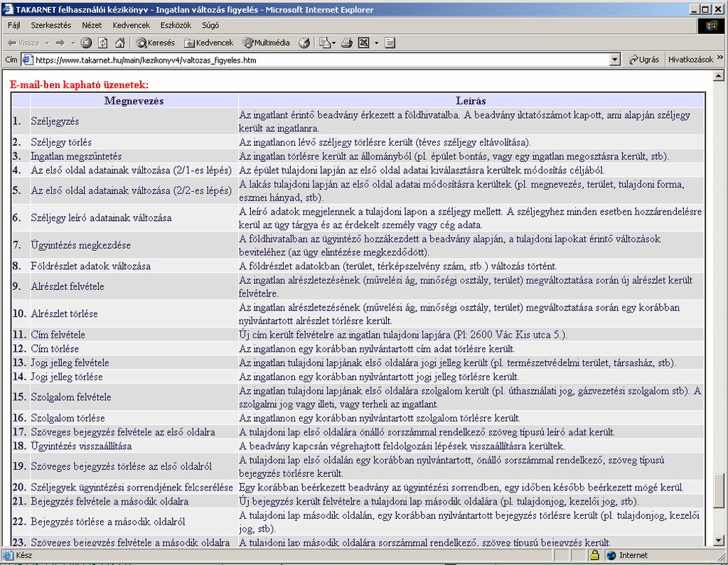Click the Internet zone globe icon

pyautogui.click(x=611, y=555)
